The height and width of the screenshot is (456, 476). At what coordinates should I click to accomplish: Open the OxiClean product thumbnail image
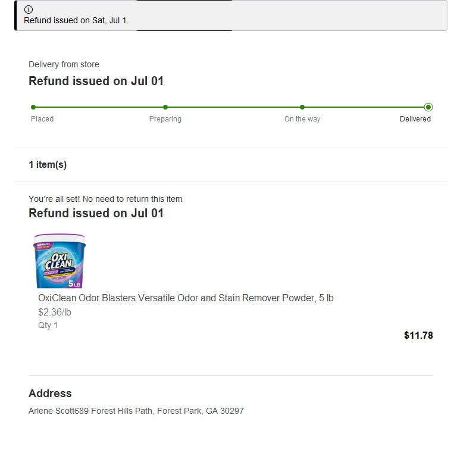point(59,261)
